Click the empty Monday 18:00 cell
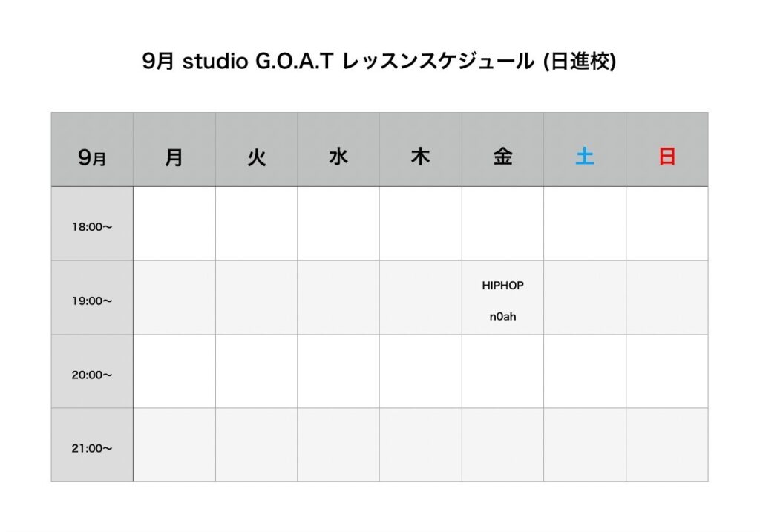Viewport: 760px width, 532px height. click(174, 223)
